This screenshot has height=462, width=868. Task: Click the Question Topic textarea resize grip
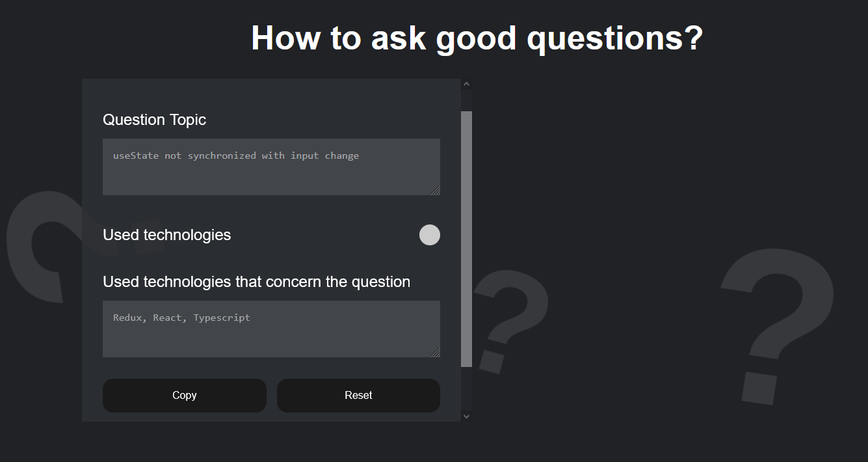click(436, 191)
